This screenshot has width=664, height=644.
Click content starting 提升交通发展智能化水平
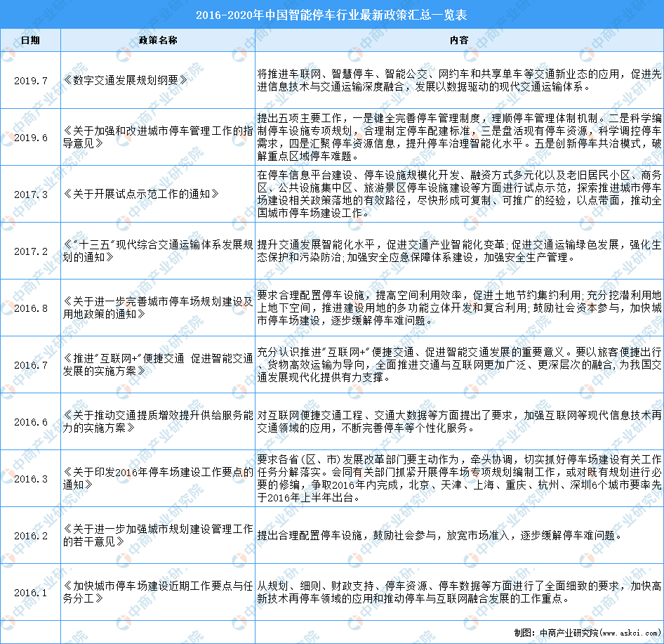tap(459, 251)
